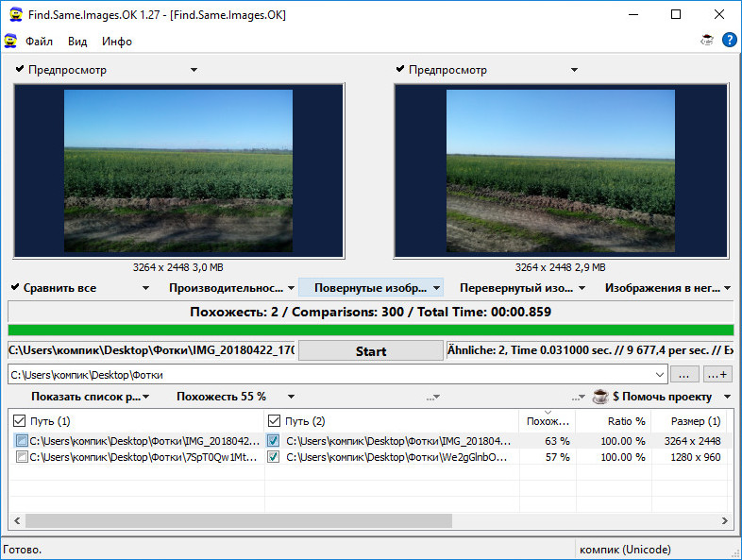Click the coffee cup icon in menu bar

click(707, 41)
